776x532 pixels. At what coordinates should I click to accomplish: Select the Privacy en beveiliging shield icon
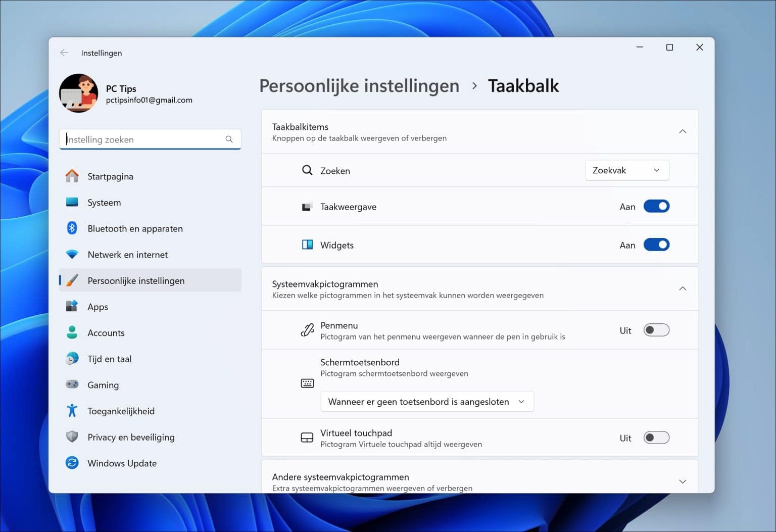click(72, 437)
